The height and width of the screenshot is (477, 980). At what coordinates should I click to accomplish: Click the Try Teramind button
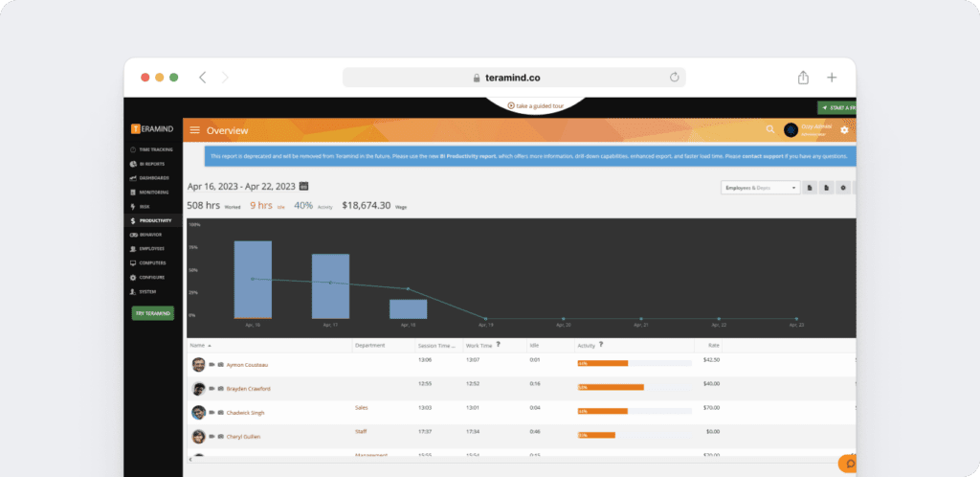tap(153, 313)
